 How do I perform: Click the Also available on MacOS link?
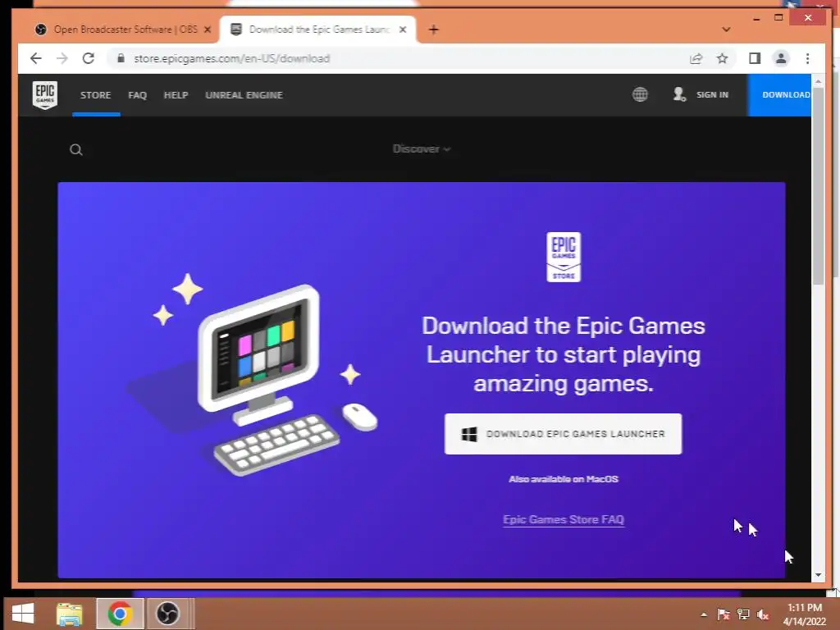(564, 479)
